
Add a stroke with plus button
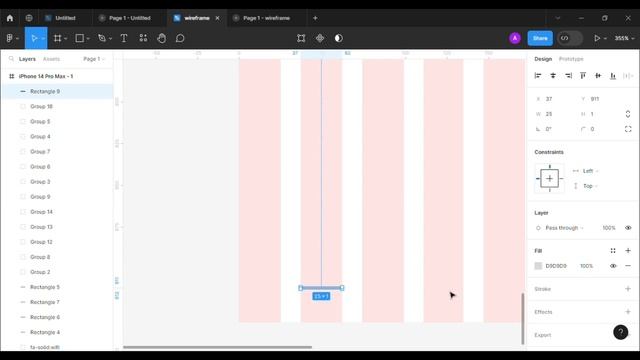tap(628, 289)
